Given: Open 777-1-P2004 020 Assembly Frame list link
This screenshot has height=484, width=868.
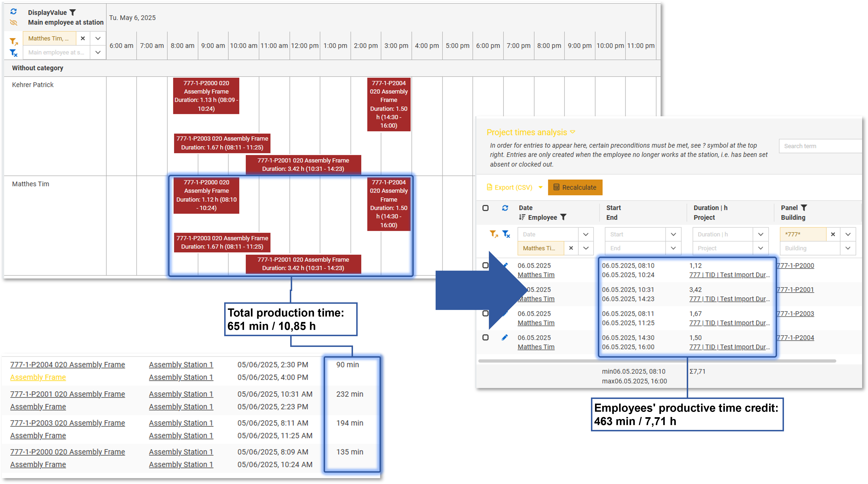Looking at the screenshot, I should 67,365.
